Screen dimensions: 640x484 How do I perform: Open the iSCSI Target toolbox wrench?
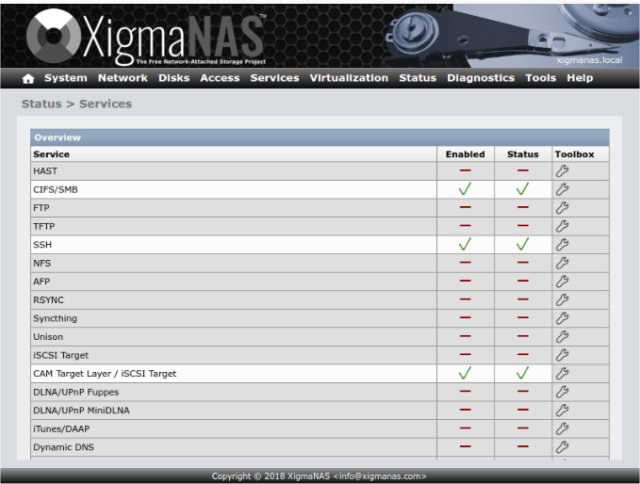[x=562, y=355]
